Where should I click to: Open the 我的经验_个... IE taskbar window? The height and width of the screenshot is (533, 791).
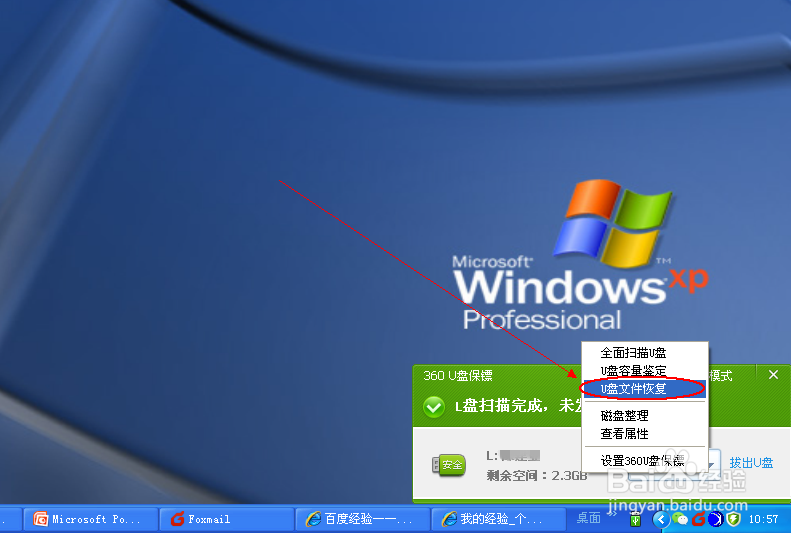[x=498, y=519]
